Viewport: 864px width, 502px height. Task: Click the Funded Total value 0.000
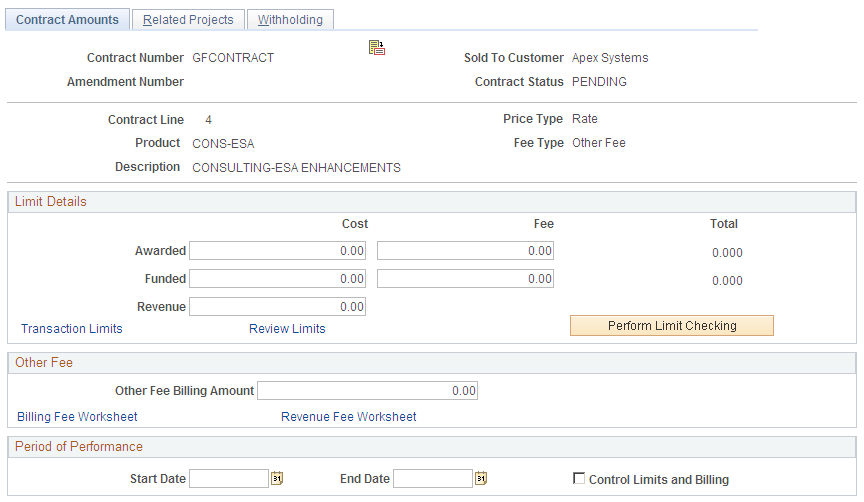727,281
